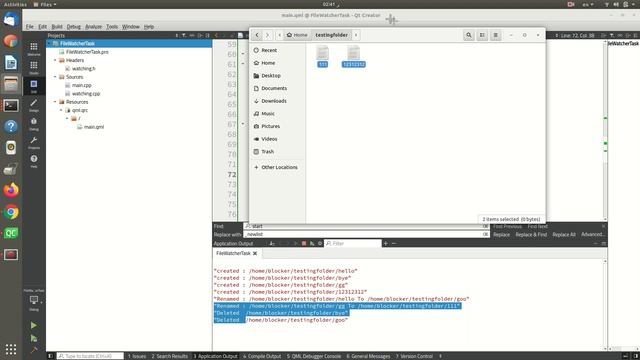Open Advanced find options
640x360 pixels.
click(x=592, y=235)
